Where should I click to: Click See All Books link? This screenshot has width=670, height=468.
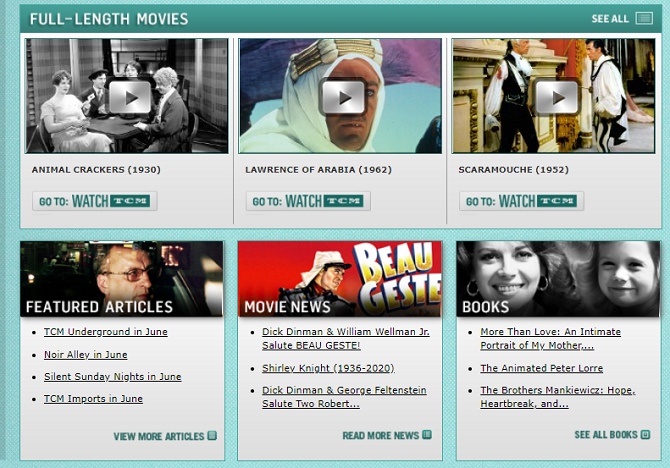606,435
